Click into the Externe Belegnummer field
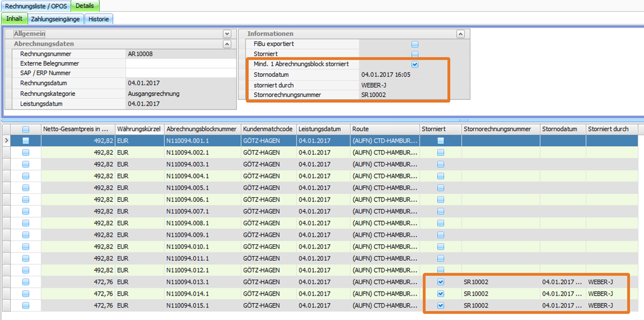 coord(179,64)
